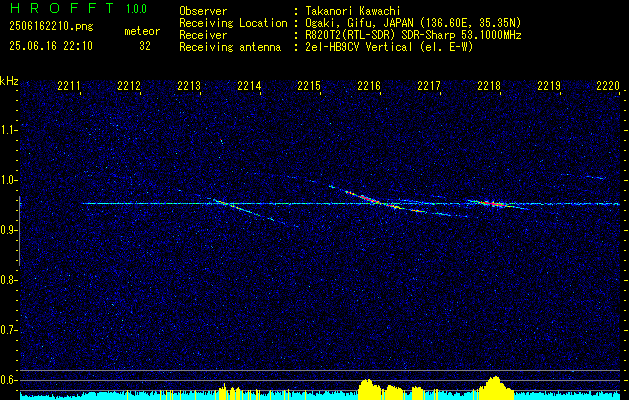
Task: Click the HROFFT program title text
Action: [62, 8]
